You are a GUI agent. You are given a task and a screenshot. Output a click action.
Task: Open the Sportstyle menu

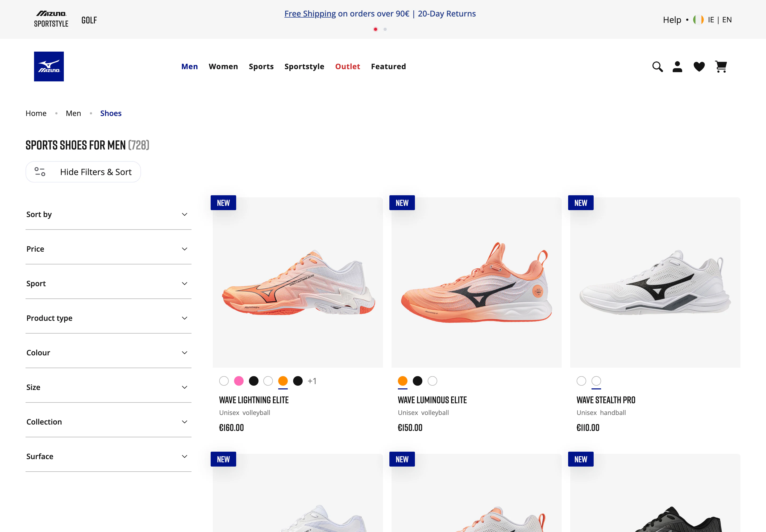304,66
